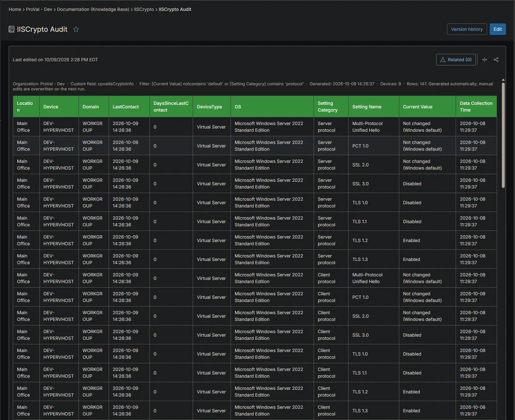Open the IISCrypto folder breadcrumb
515x420 pixels.
click(x=144, y=9)
